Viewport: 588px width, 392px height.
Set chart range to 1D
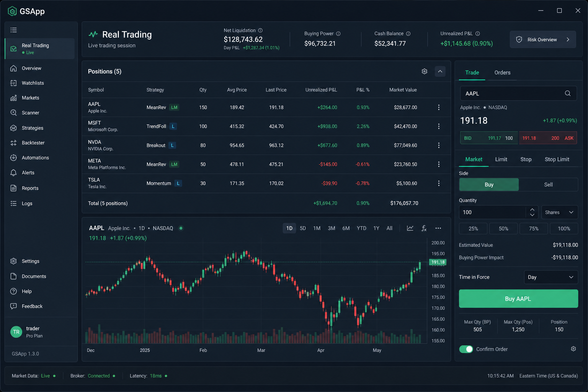pyautogui.click(x=289, y=228)
